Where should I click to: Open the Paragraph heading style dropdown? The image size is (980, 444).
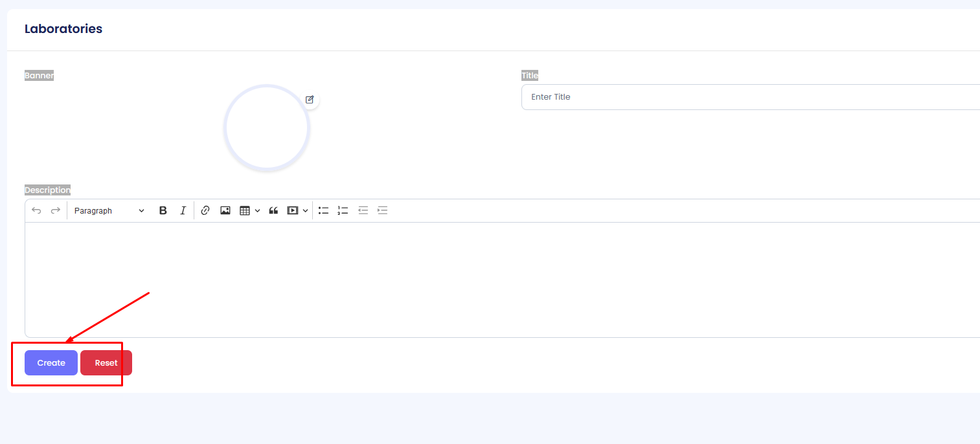coord(109,210)
